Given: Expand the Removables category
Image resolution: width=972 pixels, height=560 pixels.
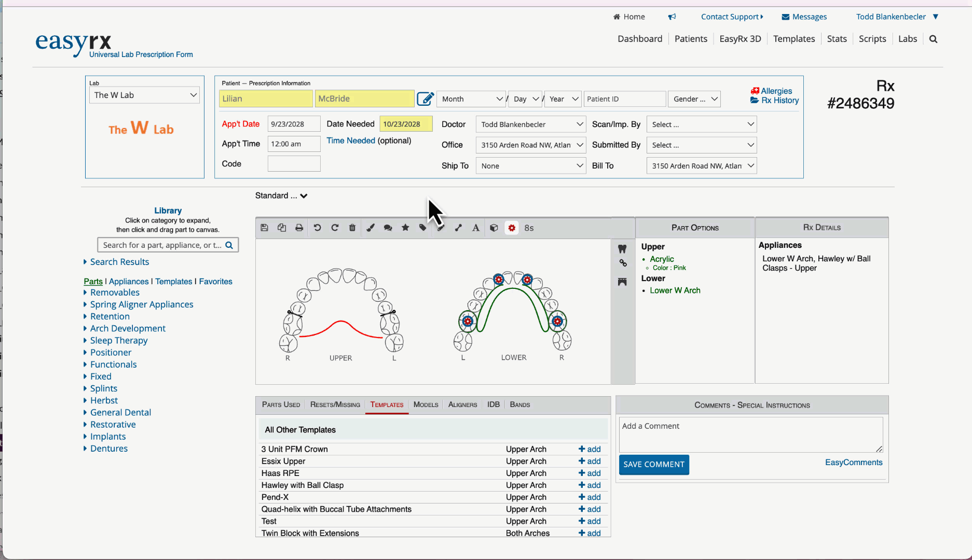Looking at the screenshot, I should 115,292.
